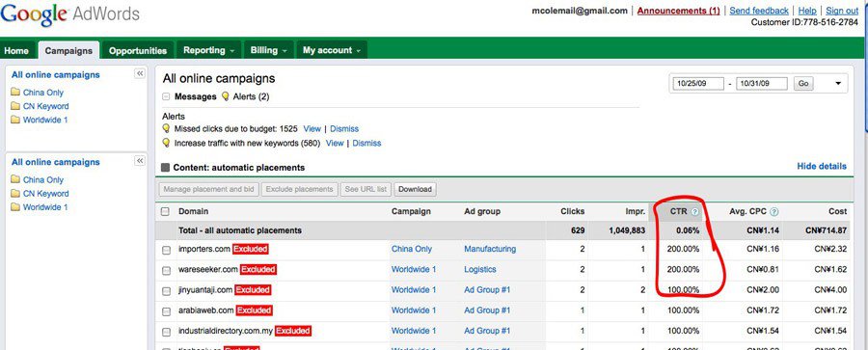This screenshot has width=868, height=350.
Task: Click the Send feedback link
Action: [759, 11]
